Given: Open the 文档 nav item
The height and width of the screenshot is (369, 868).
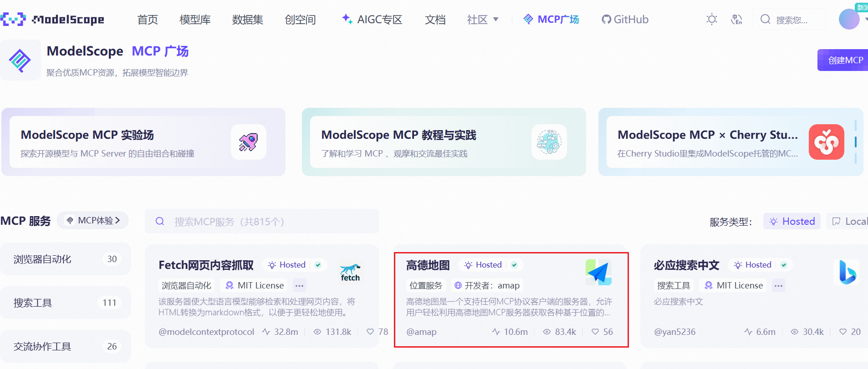Looking at the screenshot, I should pos(435,20).
